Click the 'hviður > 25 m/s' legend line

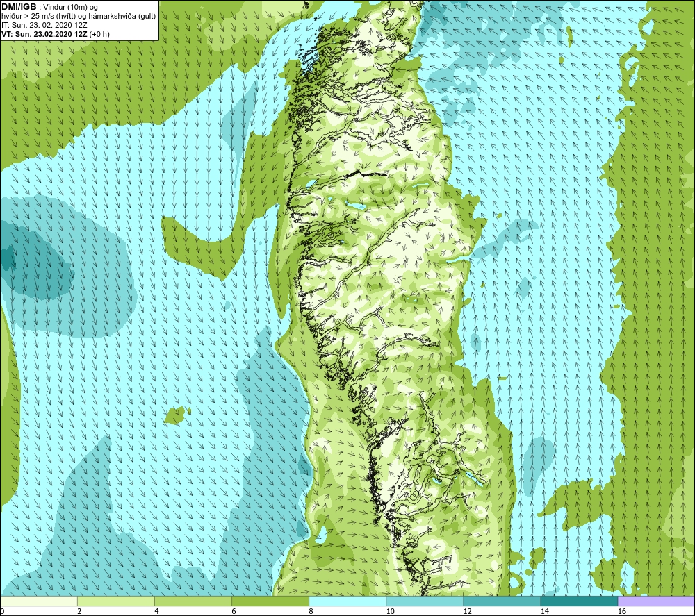(79, 16)
